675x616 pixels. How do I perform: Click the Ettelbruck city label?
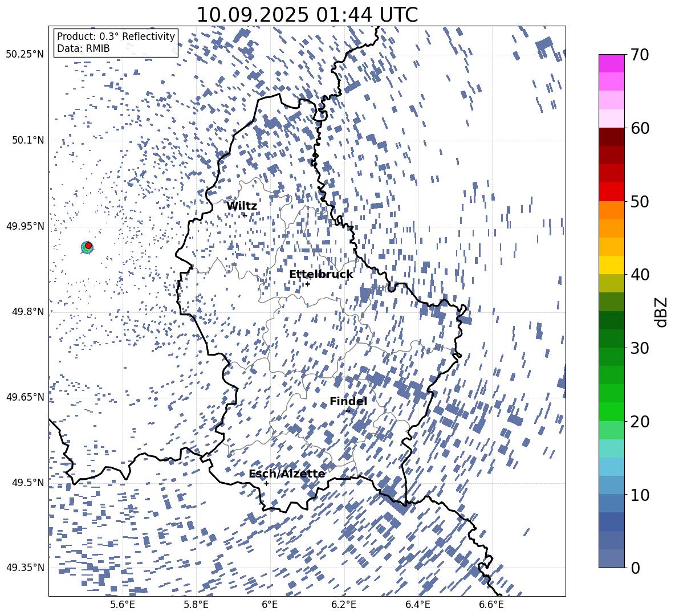click(x=321, y=275)
